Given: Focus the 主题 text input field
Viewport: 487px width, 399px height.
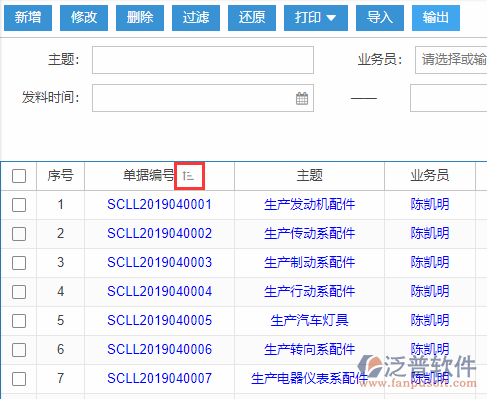Looking at the screenshot, I should click(x=203, y=60).
